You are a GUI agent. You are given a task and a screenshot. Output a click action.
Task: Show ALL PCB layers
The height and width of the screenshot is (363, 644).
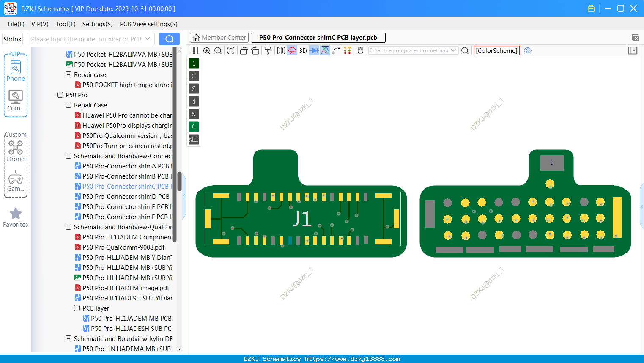194,140
